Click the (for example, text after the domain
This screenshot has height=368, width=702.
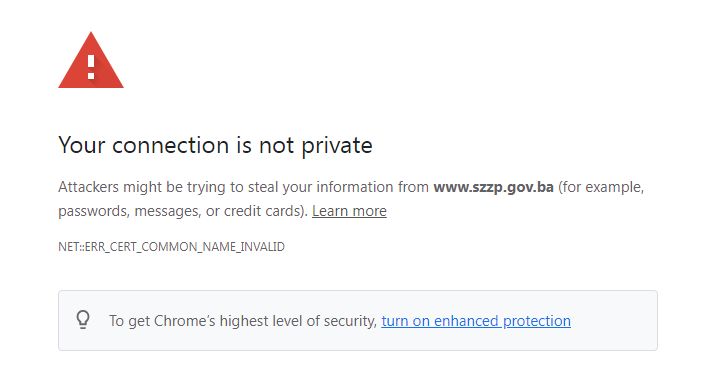(x=601, y=187)
